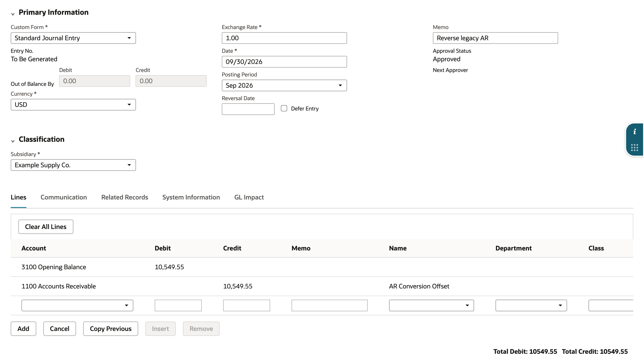Collapse the Classification section
Viewport: 644px width, 356px height.
pyautogui.click(x=13, y=141)
